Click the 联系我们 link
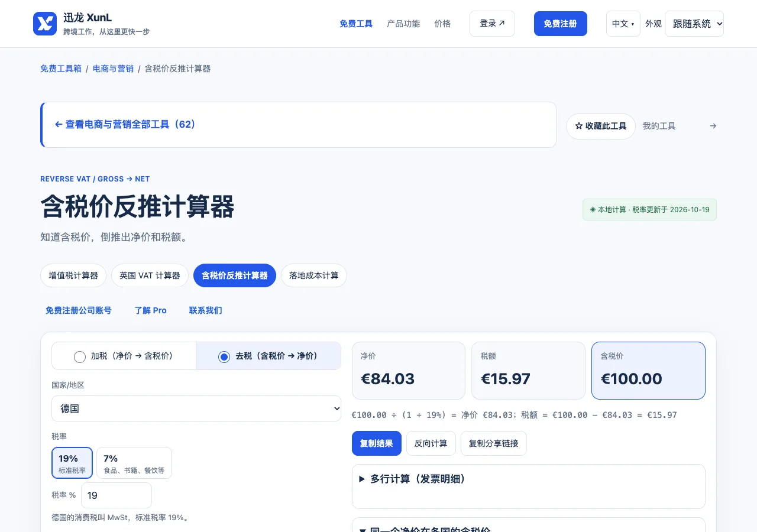 tap(206, 310)
